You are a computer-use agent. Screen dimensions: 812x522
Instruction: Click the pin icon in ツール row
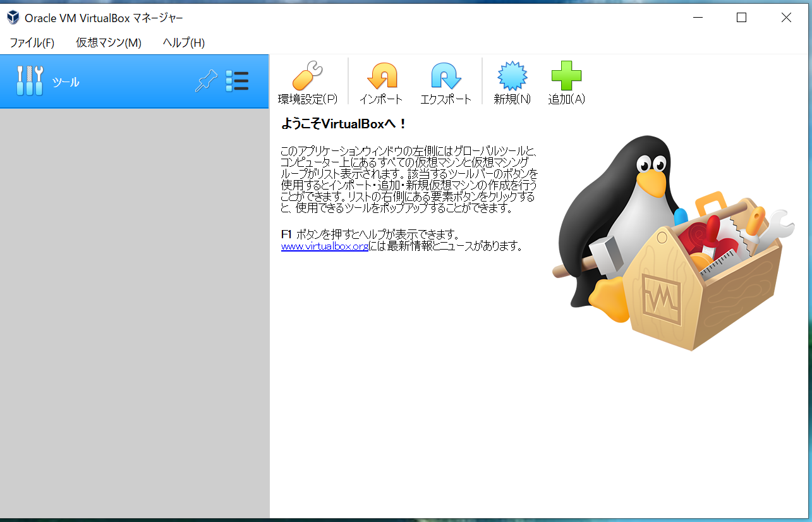click(x=206, y=81)
